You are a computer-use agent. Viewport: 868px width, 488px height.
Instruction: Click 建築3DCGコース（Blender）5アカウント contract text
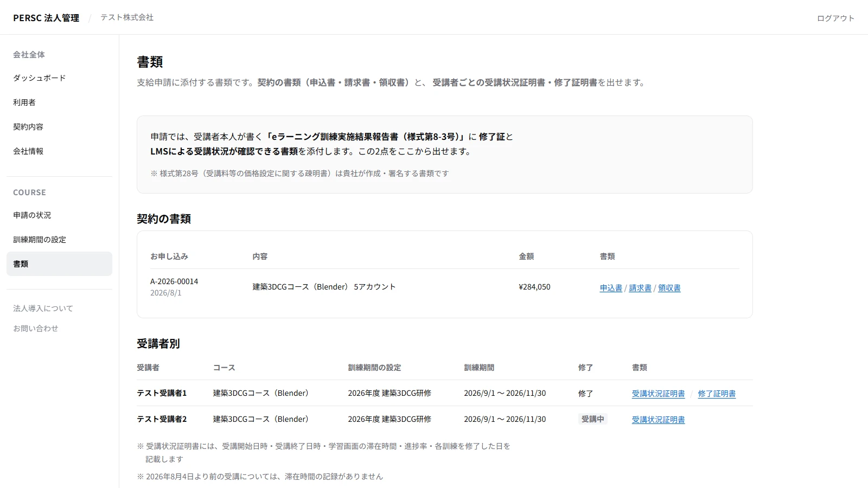[x=324, y=287]
